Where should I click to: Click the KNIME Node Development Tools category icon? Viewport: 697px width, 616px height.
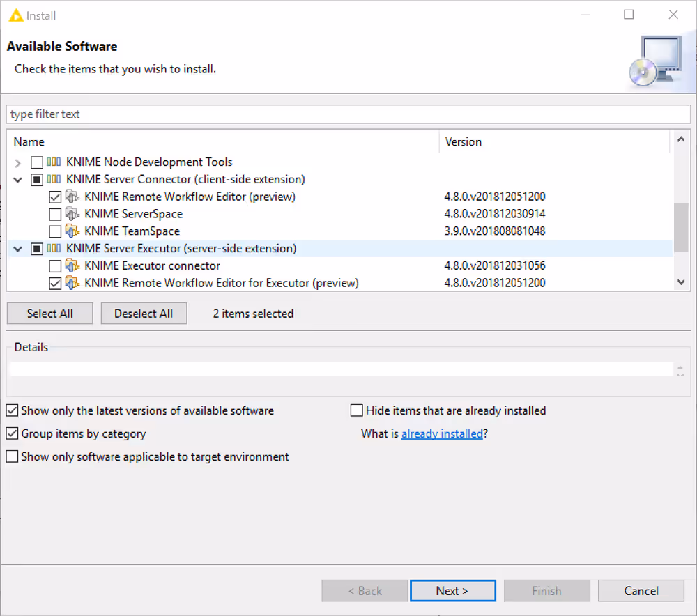54,162
